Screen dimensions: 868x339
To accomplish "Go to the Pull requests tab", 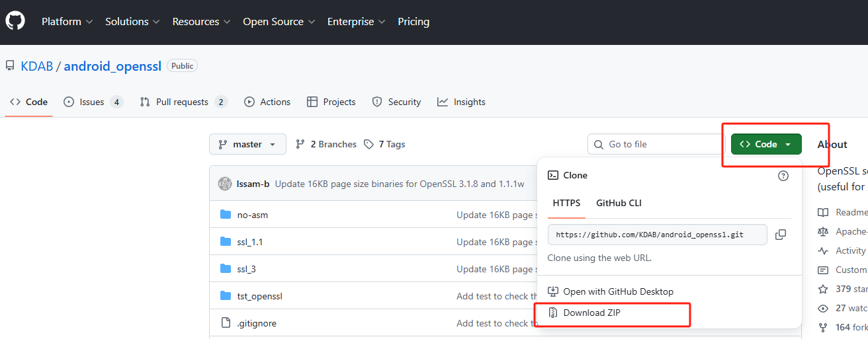I will pos(183,102).
